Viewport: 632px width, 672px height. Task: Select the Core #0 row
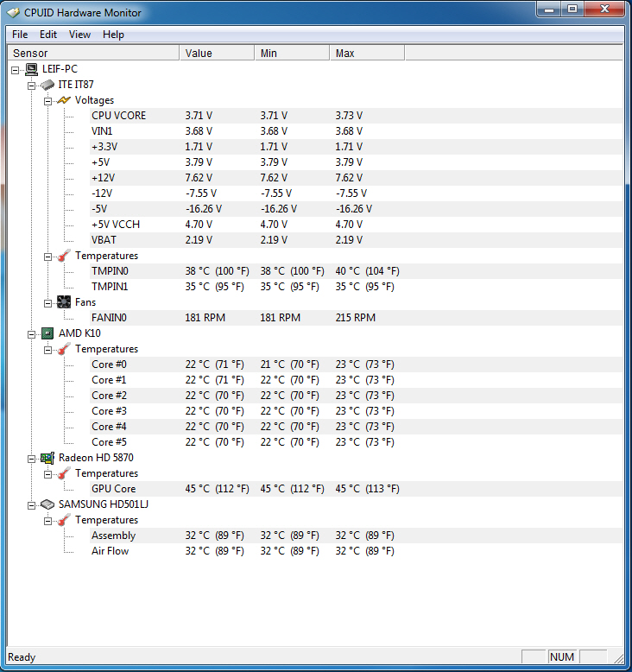point(356,365)
